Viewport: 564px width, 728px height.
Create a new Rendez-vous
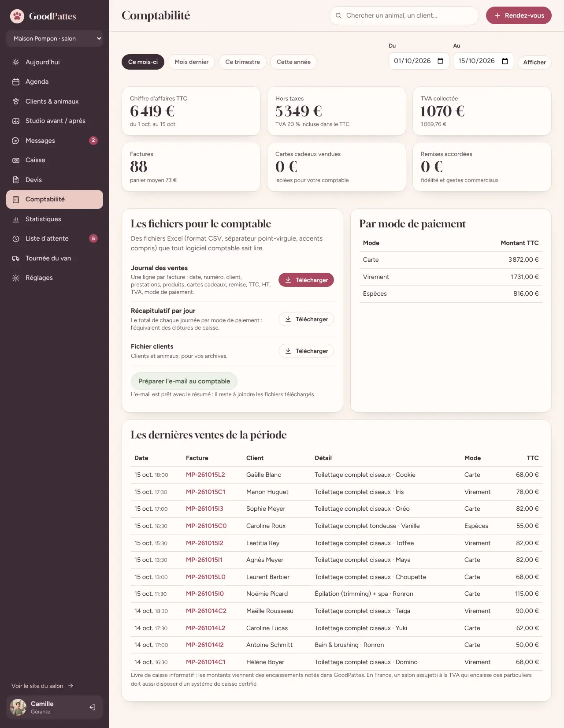(x=519, y=15)
